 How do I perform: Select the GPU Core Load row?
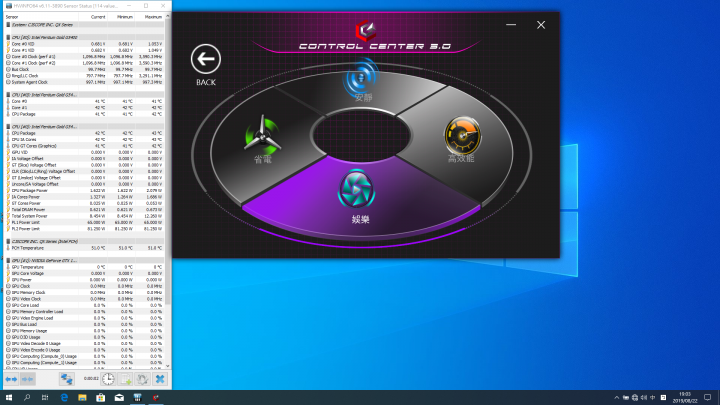pos(84,305)
